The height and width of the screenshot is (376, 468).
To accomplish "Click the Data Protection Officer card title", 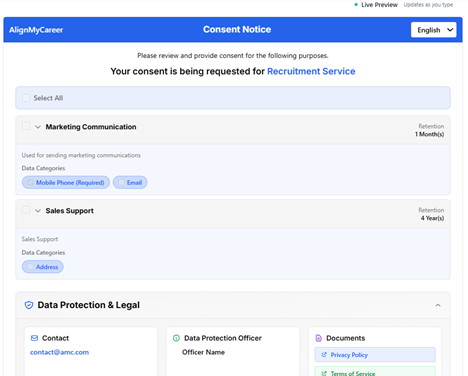I will click(x=223, y=338).
